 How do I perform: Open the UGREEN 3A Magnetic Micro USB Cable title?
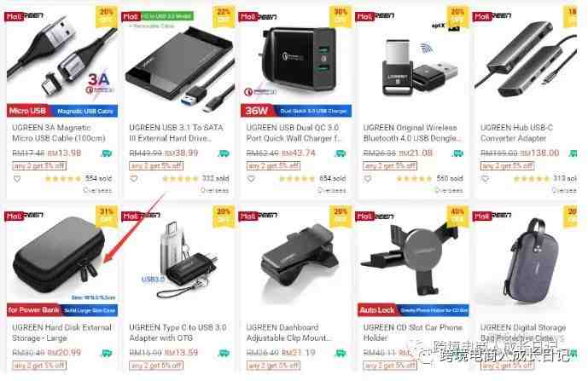coord(59,133)
